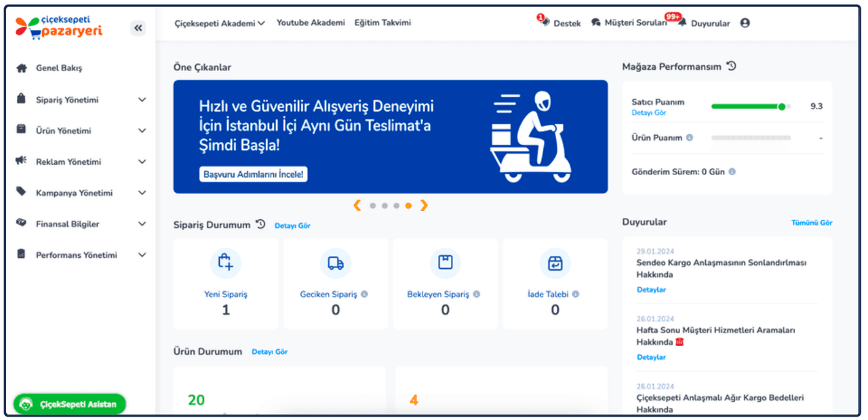Select the fourth orange carousel dot
The width and height of the screenshot is (868, 420).
408,206
